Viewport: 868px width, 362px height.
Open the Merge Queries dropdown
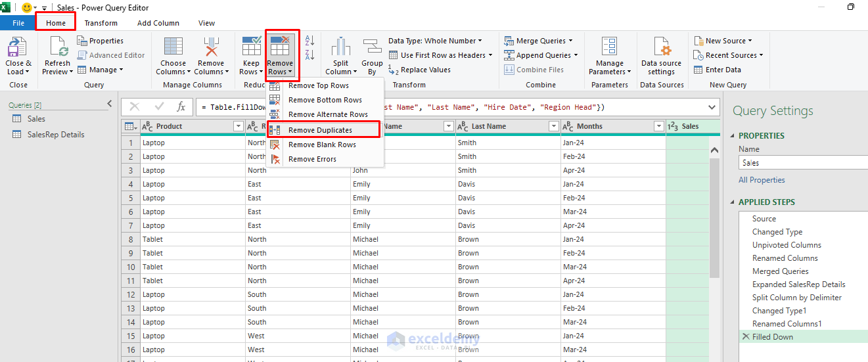coord(538,41)
